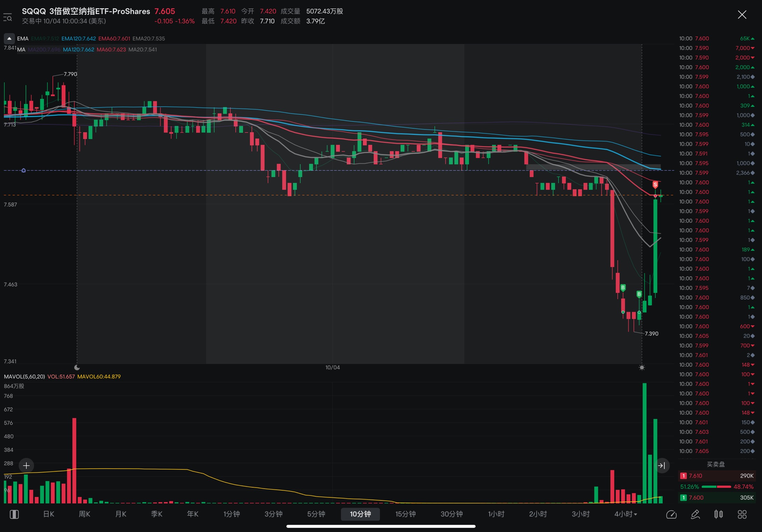
Task: Switch to 周K weekly chart
Action: [84, 514]
